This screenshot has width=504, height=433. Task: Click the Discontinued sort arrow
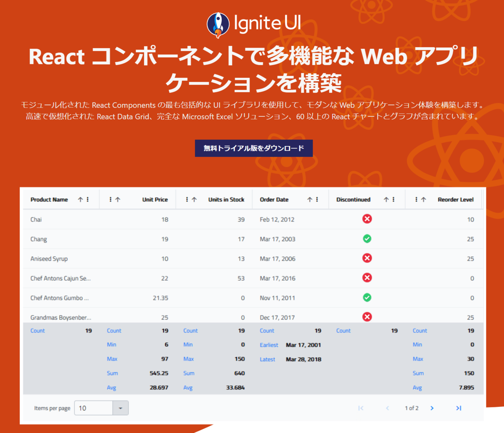386,200
